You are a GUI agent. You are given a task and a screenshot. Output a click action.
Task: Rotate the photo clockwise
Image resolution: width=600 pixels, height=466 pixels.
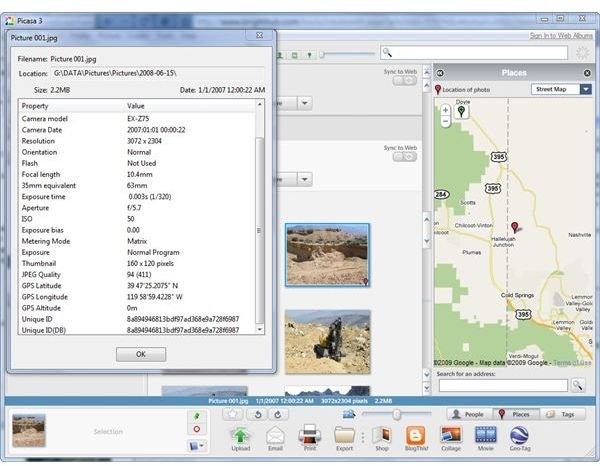point(278,414)
